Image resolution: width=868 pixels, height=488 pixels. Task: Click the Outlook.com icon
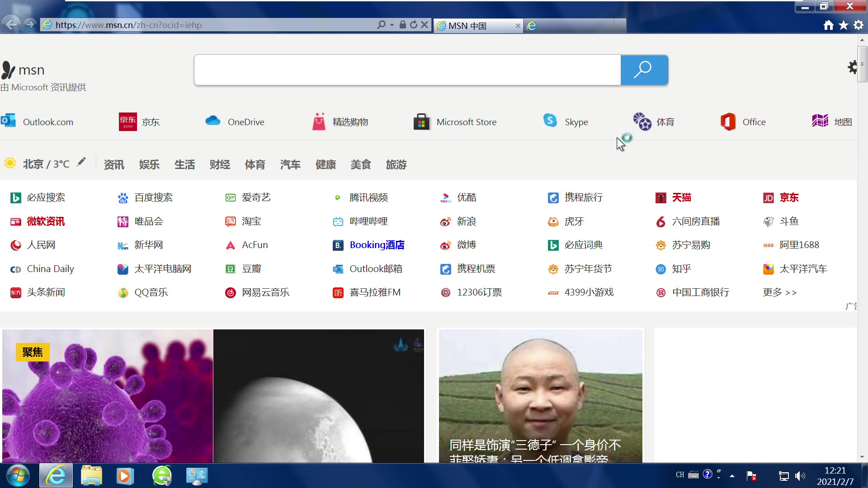pyautogui.click(x=8, y=122)
